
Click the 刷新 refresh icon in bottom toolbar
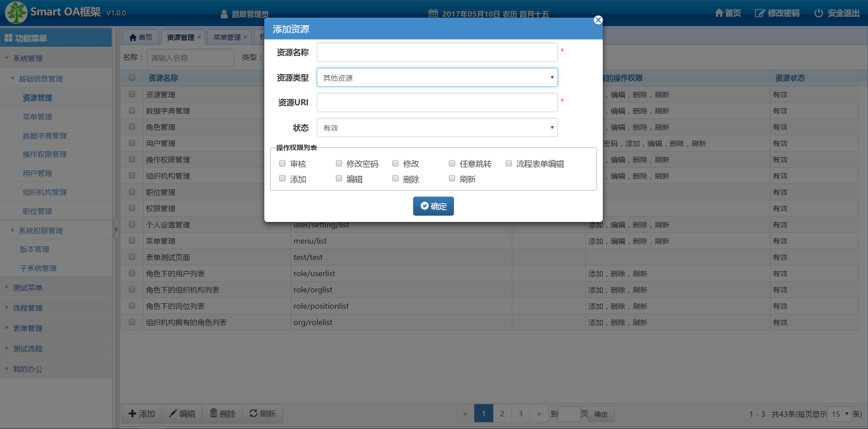coord(253,413)
